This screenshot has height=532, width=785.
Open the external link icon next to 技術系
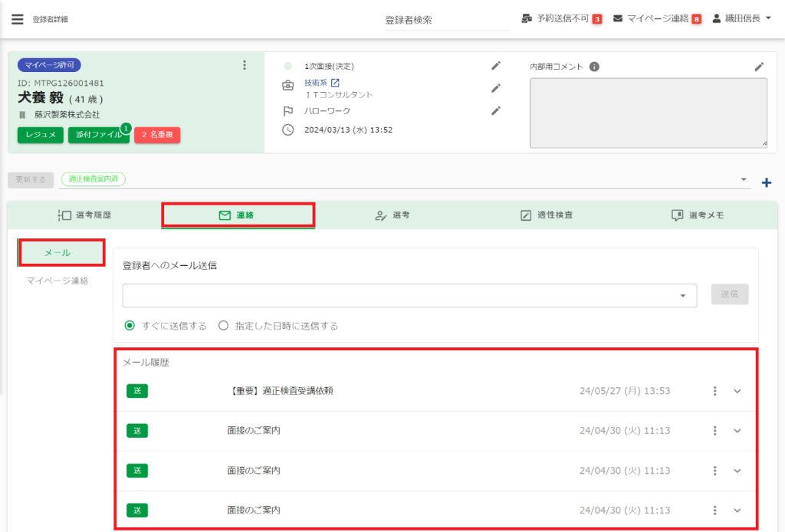coord(335,83)
